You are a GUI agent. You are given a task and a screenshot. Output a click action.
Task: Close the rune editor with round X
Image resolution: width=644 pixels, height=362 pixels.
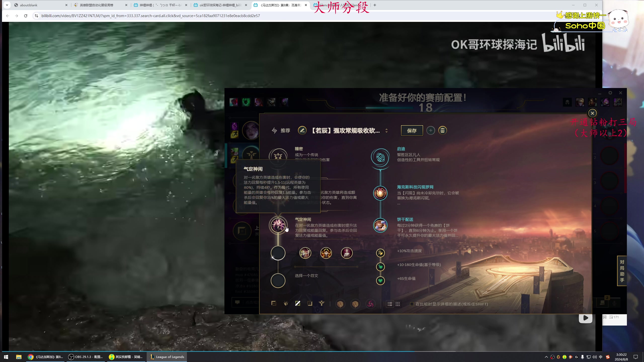click(592, 113)
